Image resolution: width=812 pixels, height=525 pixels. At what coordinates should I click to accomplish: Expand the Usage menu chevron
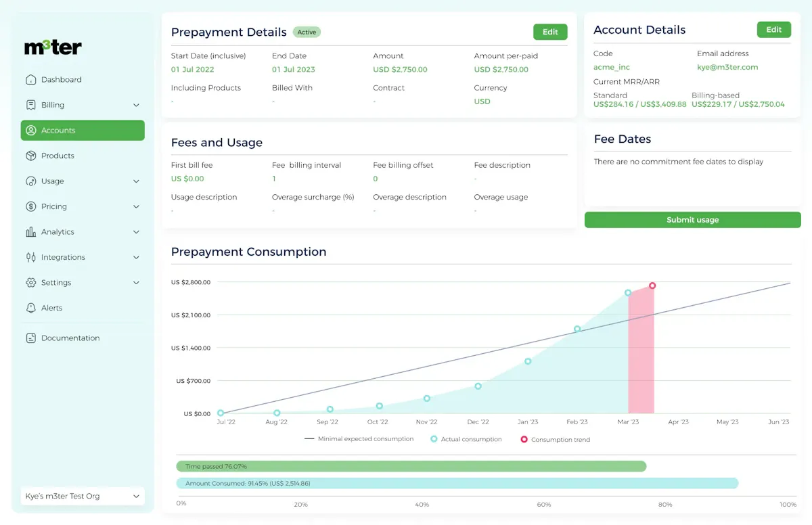[x=136, y=181]
